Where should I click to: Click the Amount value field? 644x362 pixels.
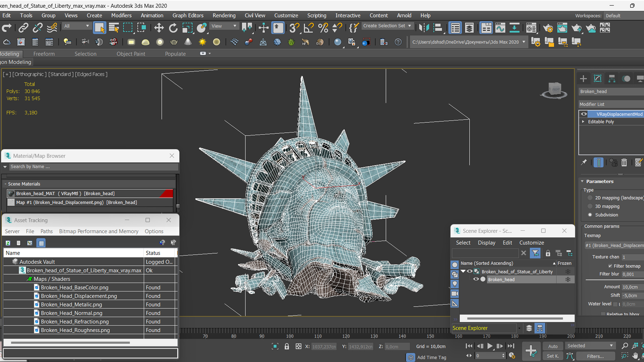click(x=632, y=287)
